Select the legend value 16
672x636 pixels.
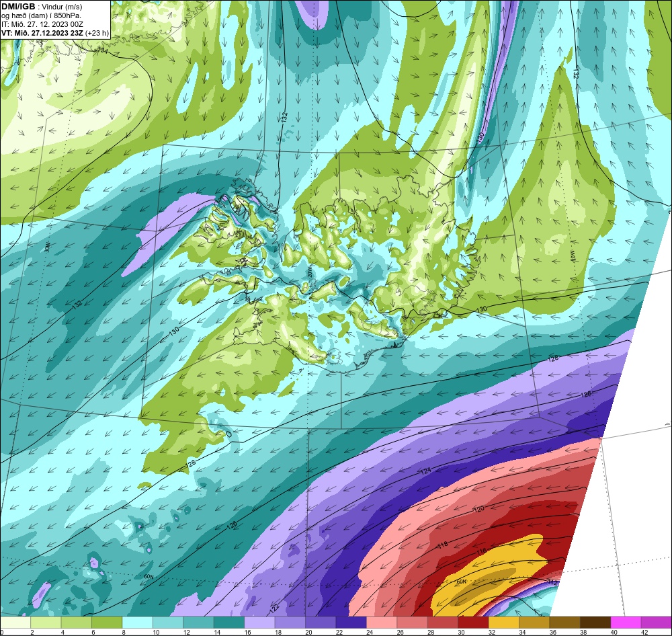pyautogui.click(x=247, y=632)
